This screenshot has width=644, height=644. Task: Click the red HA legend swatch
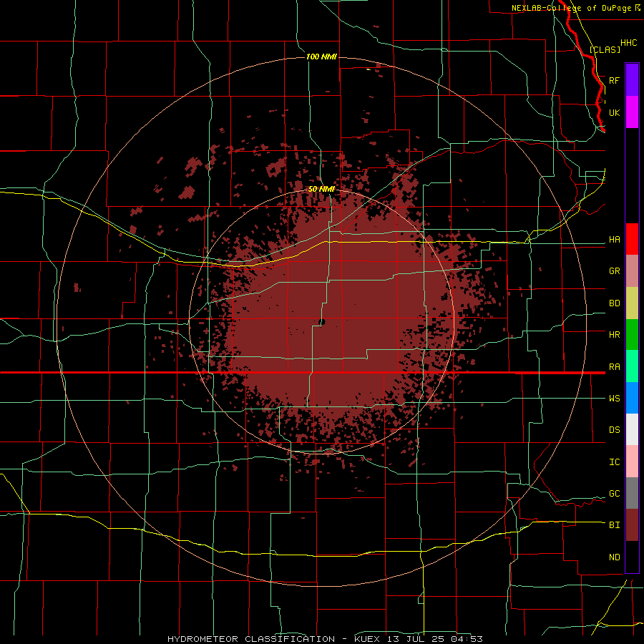tap(632, 239)
